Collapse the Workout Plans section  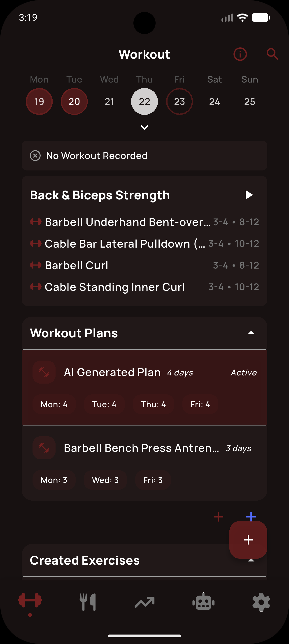point(252,333)
